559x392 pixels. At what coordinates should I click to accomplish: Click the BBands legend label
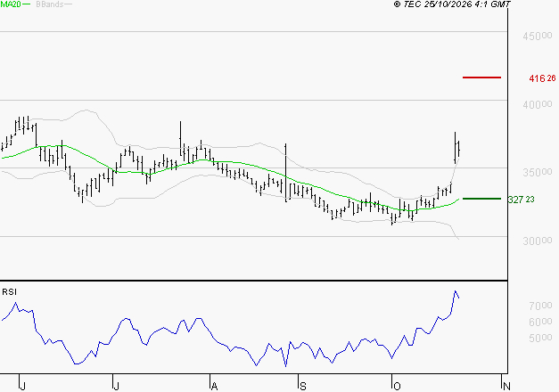[49, 4]
